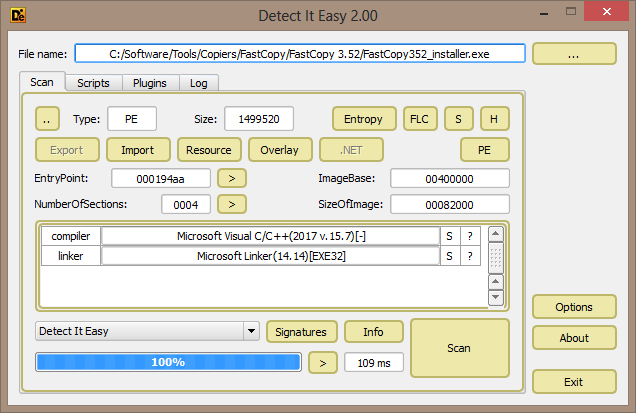This screenshot has height=413, width=636.
Task: Click the arrow button beside NumberOfSections
Action: coord(232,204)
